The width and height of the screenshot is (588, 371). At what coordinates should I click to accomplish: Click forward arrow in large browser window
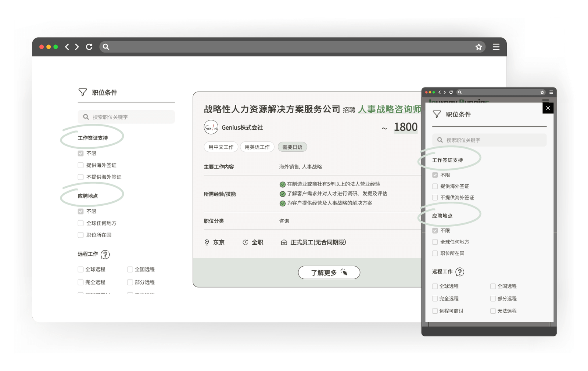pyautogui.click(x=77, y=47)
